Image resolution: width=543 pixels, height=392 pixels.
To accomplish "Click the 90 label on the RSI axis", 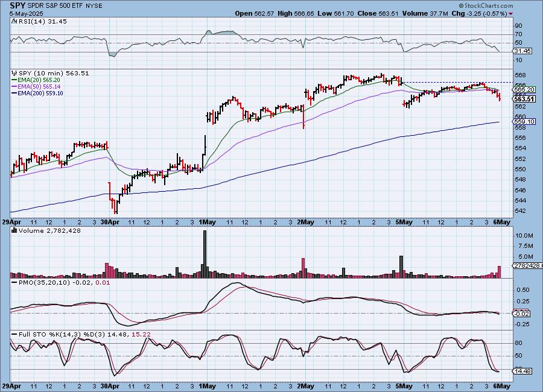I will 519,25.
